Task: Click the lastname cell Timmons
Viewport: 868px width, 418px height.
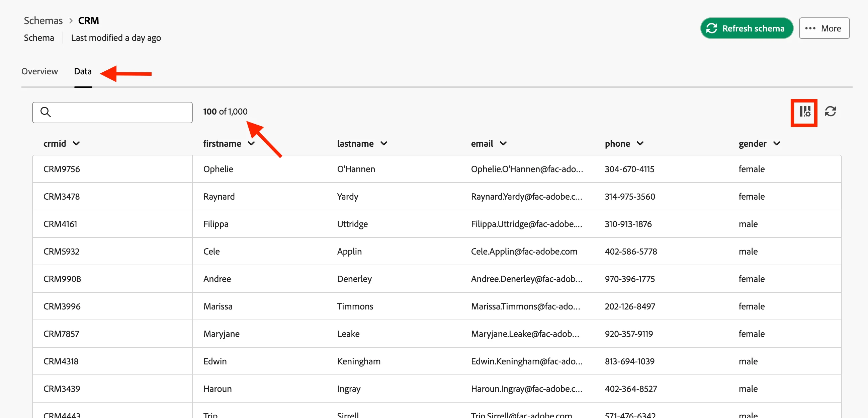Action: click(355, 306)
